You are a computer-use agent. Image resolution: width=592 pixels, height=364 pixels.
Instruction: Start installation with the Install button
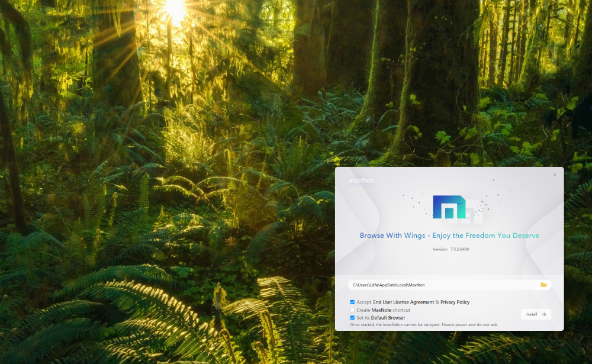[x=536, y=314]
